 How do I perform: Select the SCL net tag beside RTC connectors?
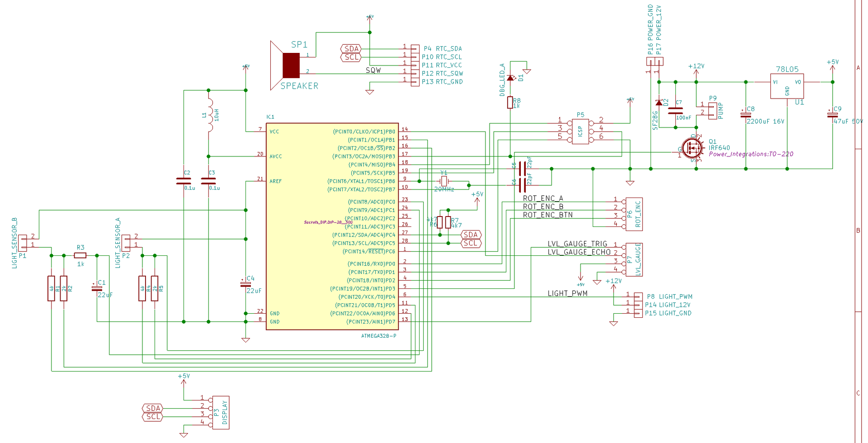click(x=351, y=57)
